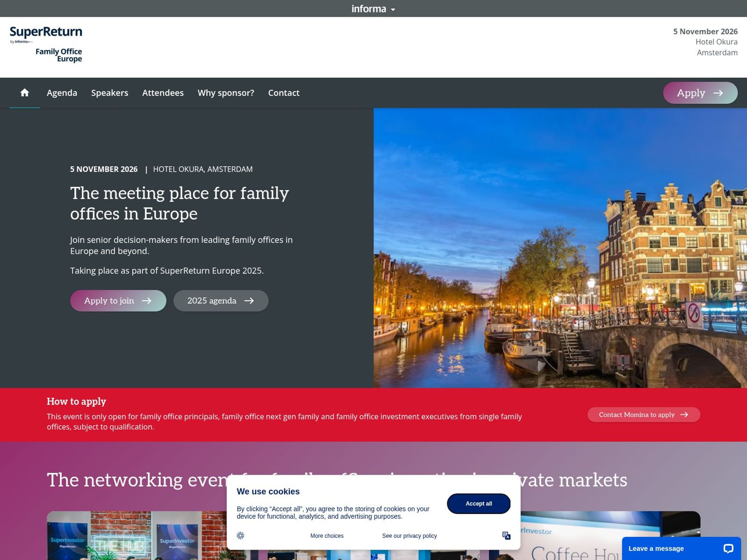Click the arrow icon inside Apply to join
The height and width of the screenshot is (560, 747).
click(x=148, y=301)
